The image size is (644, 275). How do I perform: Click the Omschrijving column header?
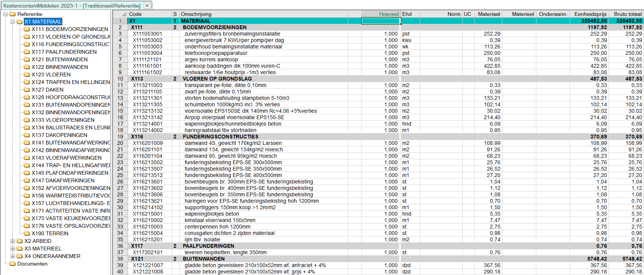click(x=264, y=14)
